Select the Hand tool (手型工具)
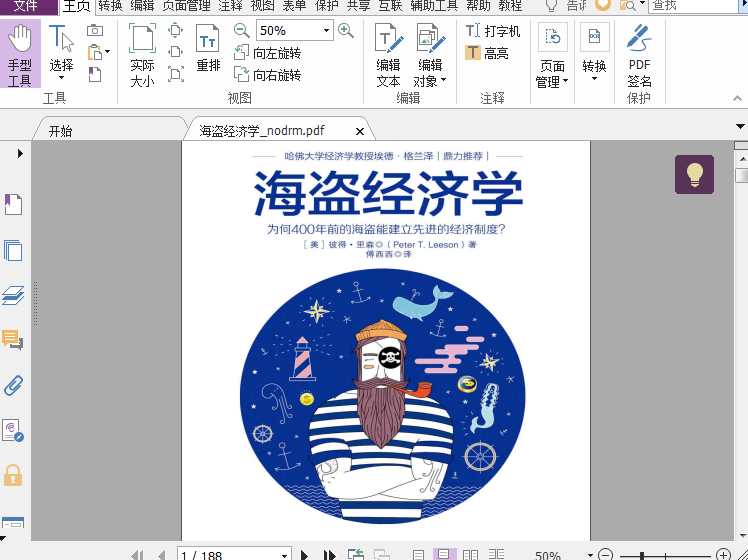The width and height of the screenshot is (748, 560). click(20, 55)
